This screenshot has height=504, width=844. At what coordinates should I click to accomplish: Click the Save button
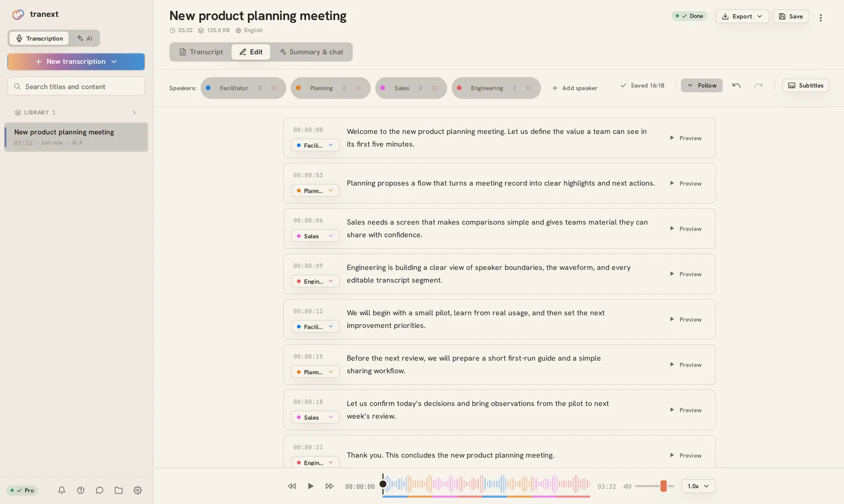click(791, 16)
